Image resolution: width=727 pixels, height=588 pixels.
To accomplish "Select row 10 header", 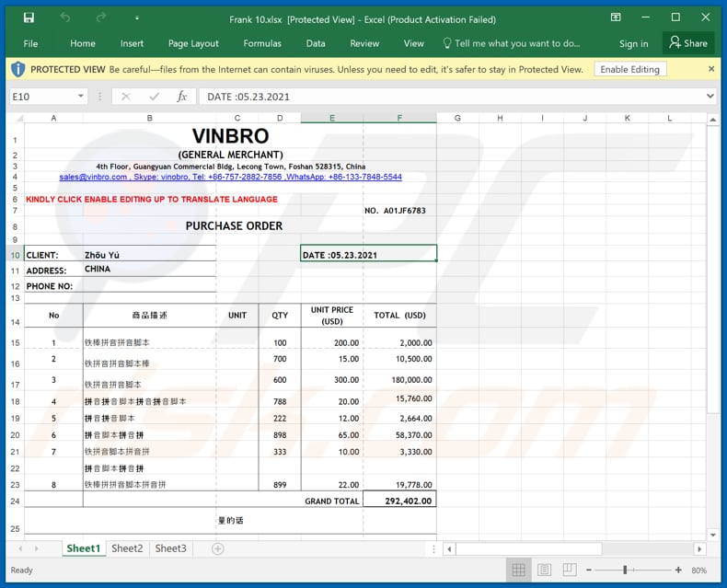I will coord(16,255).
